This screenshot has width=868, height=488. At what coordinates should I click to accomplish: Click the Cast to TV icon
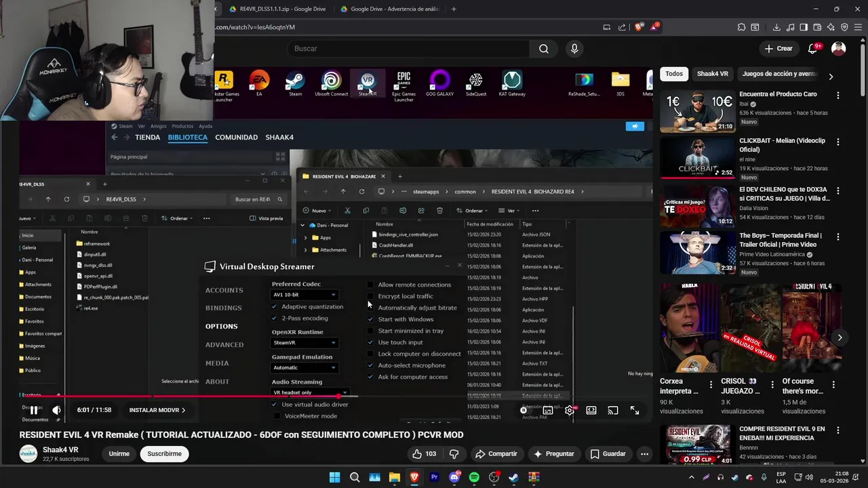613,410
